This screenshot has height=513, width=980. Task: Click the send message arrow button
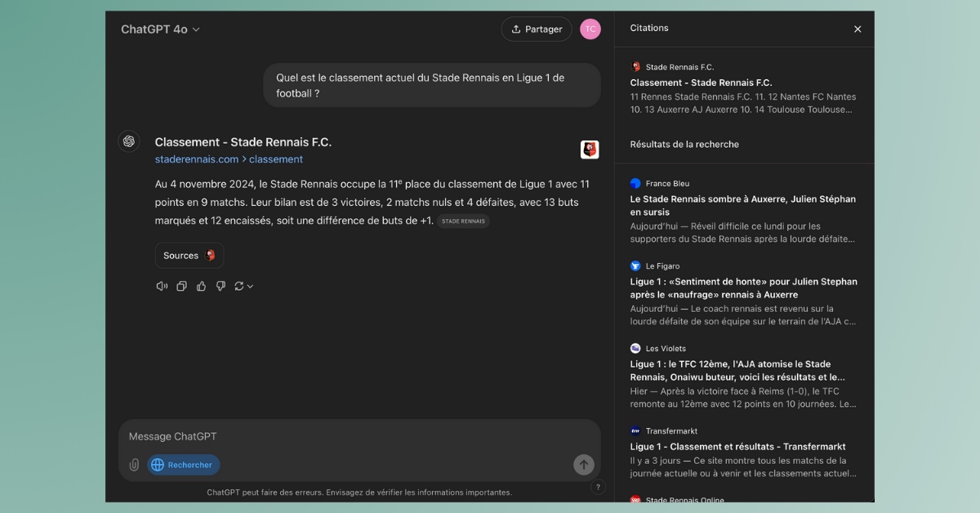583,465
